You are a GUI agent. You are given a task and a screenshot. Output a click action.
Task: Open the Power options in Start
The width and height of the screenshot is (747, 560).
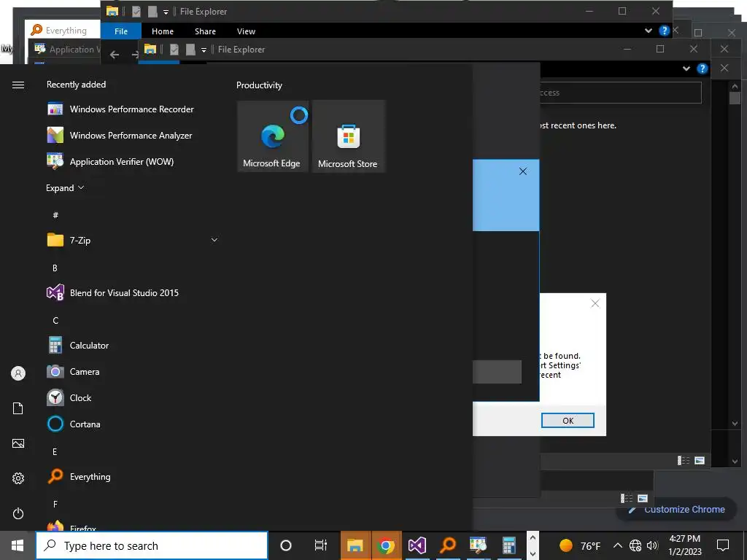tap(18, 513)
